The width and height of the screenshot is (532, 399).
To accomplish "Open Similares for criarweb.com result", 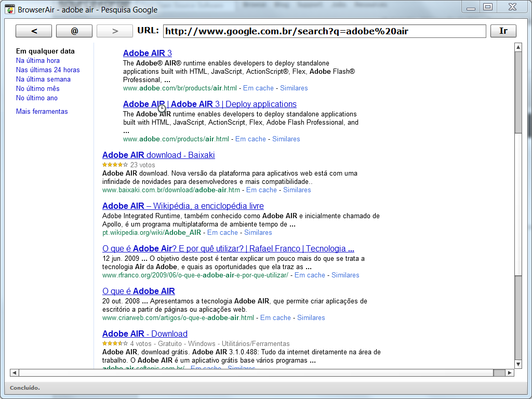I will [x=311, y=318].
